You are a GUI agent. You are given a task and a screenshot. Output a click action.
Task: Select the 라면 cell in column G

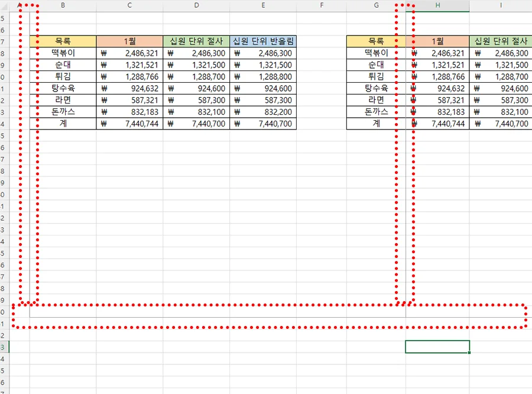tap(376, 100)
